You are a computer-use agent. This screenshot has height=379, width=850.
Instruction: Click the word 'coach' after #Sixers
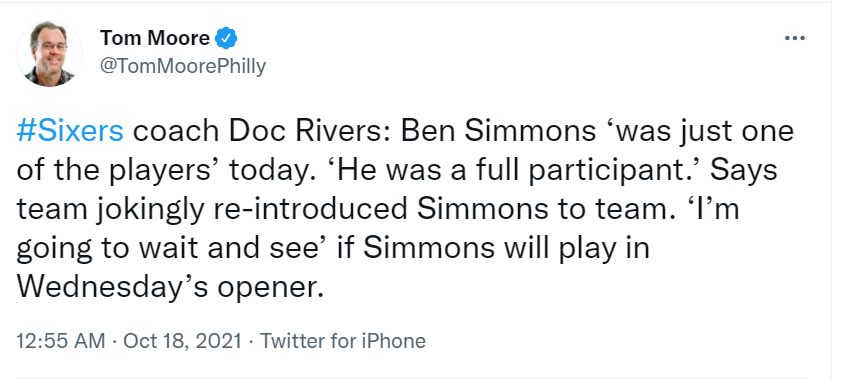coord(176,132)
